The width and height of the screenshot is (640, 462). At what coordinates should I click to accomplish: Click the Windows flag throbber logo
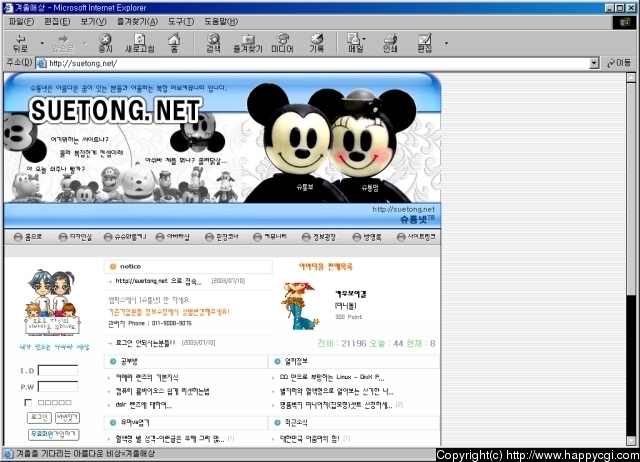coord(624,22)
